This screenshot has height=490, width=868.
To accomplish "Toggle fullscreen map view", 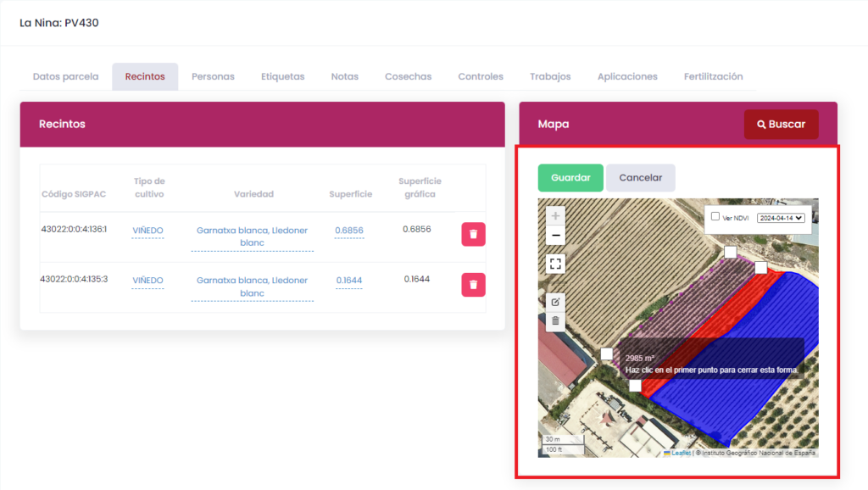I will pos(555,264).
